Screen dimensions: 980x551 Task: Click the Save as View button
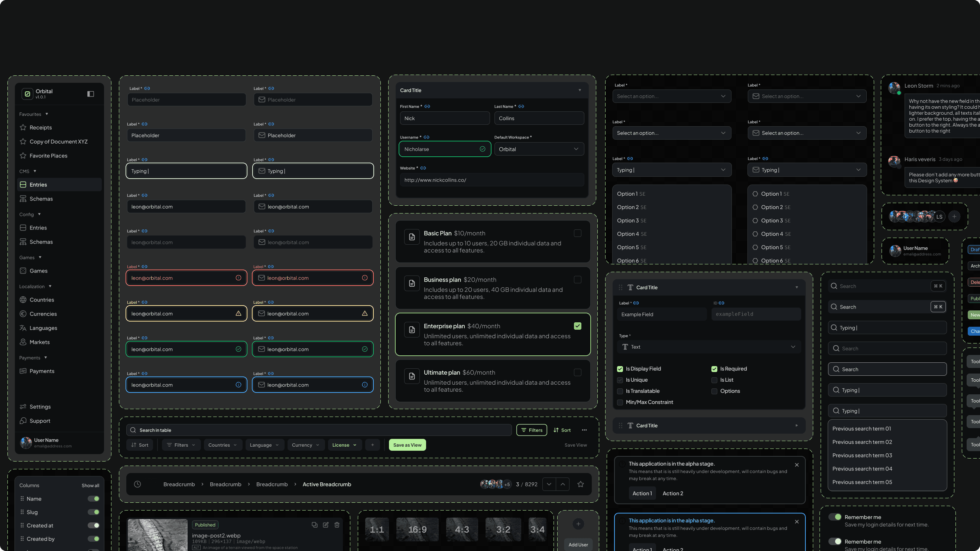(407, 445)
